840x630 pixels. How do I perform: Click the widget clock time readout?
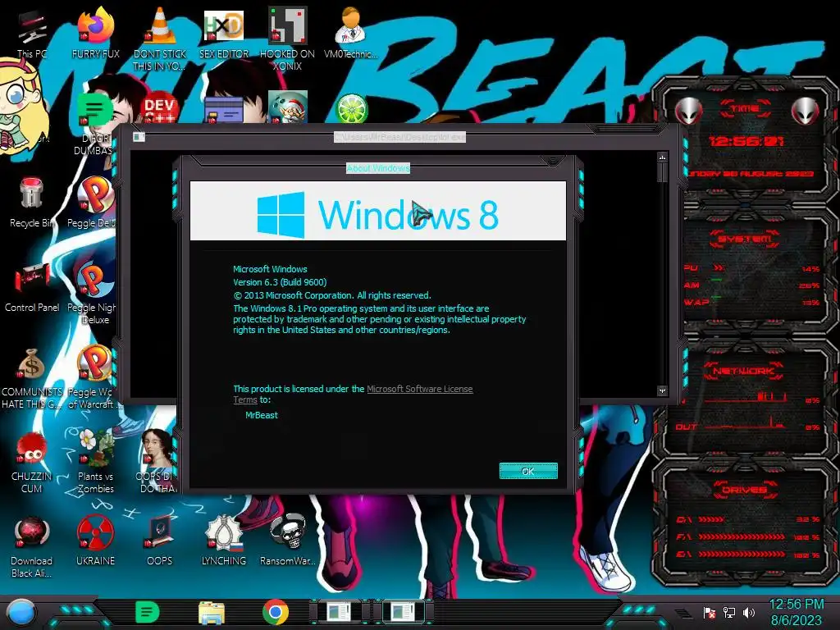746,141
